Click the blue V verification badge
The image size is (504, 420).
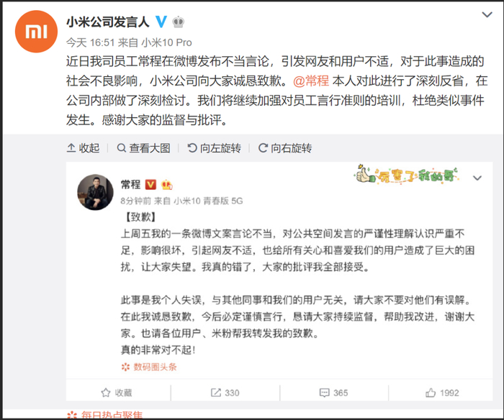click(x=161, y=22)
